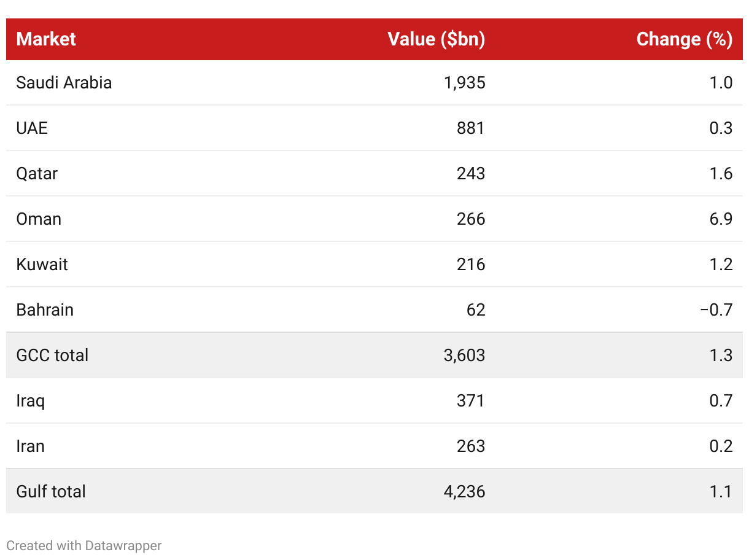Click the Market column header
The width and height of the screenshot is (749, 560).
pyautogui.click(x=46, y=39)
